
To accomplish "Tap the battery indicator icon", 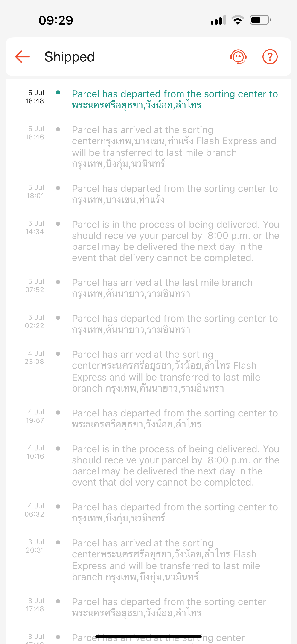I will (260, 20).
